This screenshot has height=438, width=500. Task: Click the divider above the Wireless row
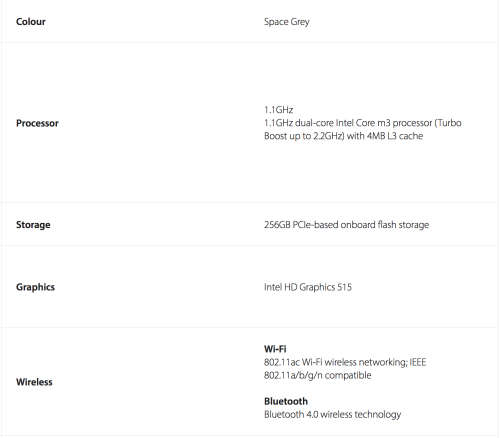[x=250, y=327]
